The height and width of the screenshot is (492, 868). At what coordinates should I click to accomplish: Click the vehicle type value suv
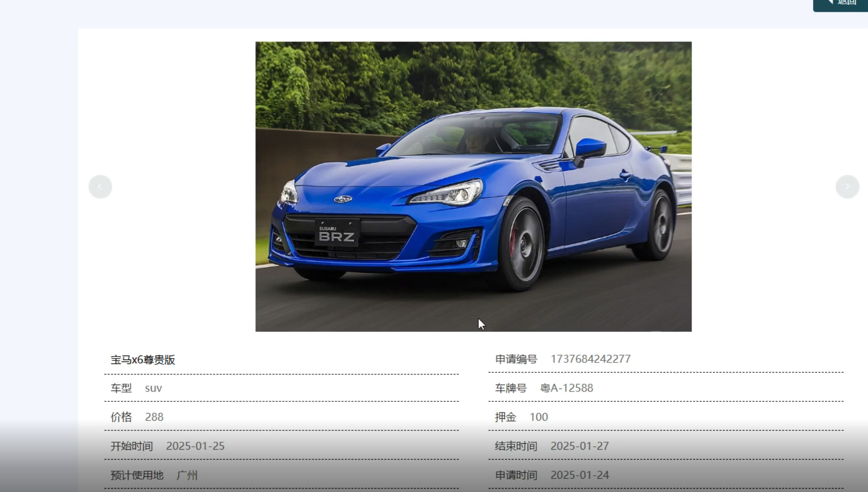pyautogui.click(x=153, y=388)
